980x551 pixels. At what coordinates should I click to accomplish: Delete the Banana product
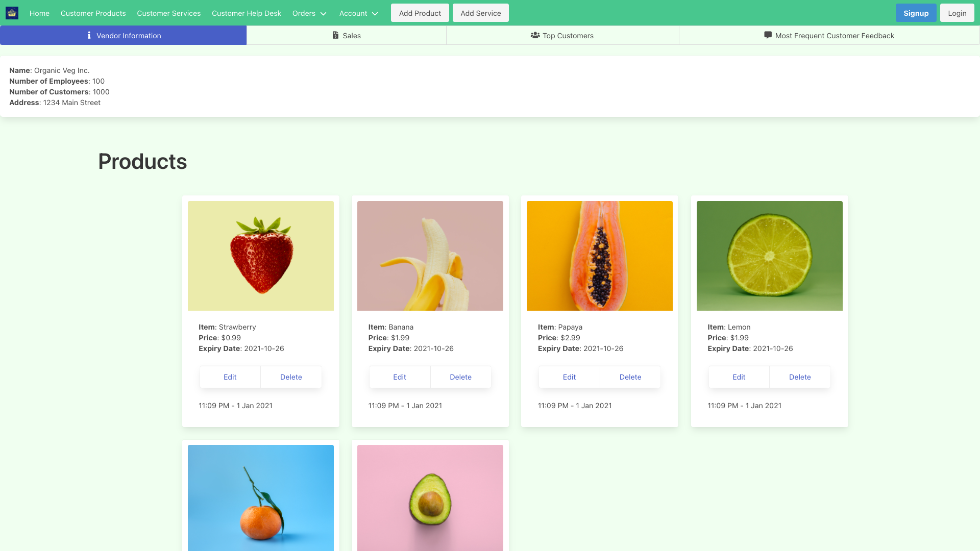click(x=460, y=377)
